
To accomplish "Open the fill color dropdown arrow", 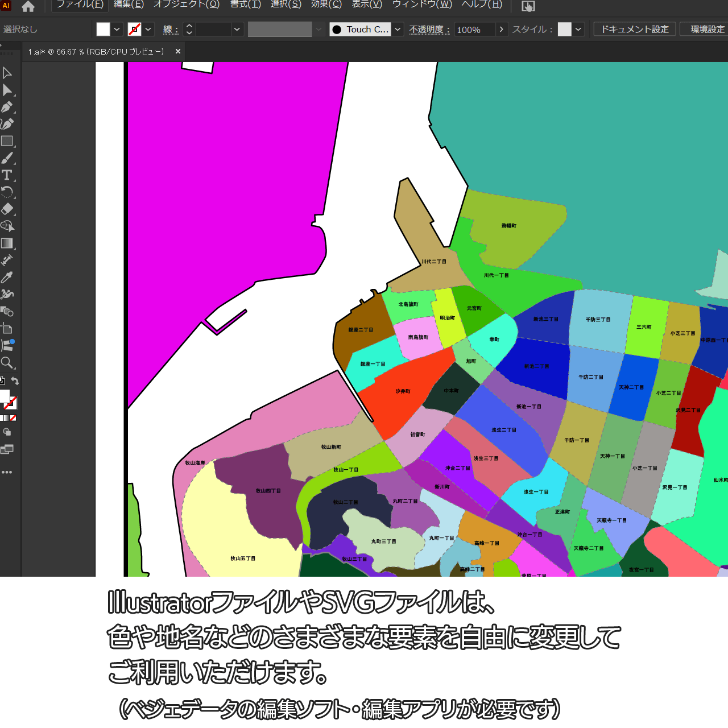I will pos(117,29).
